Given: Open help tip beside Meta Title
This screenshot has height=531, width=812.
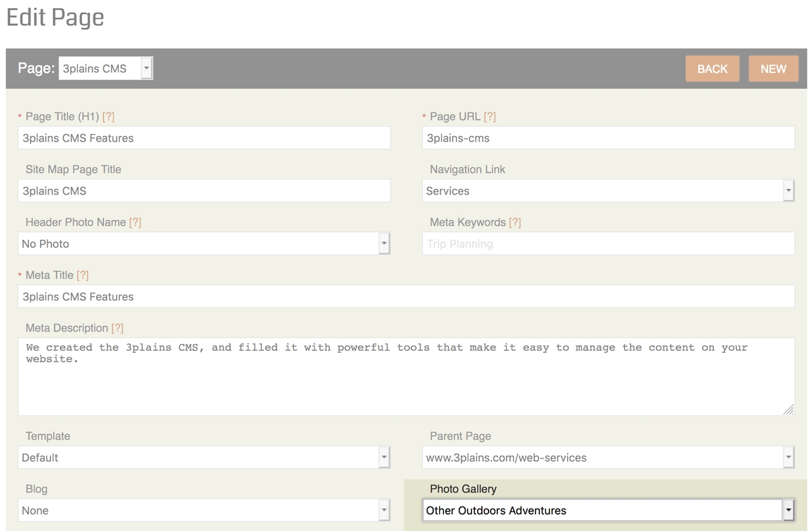Looking at the screenshot, I should point(83,275).
